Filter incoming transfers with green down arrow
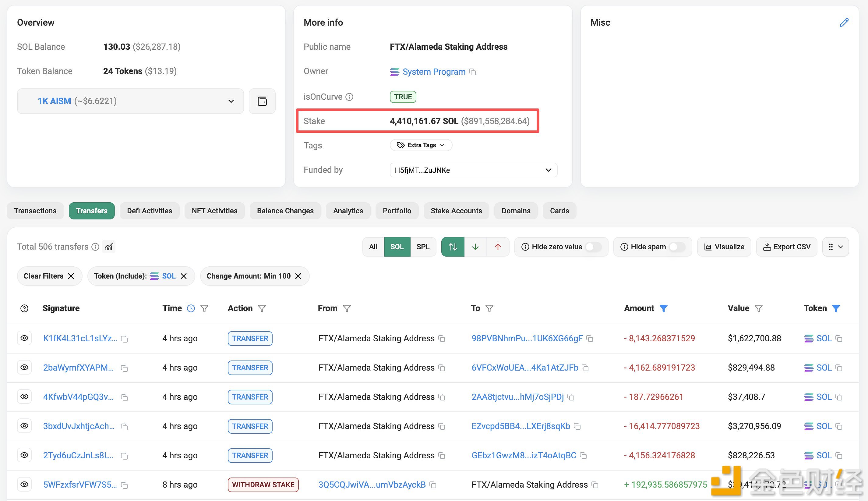This screenshot has width=868, height=501. [475, 247]
